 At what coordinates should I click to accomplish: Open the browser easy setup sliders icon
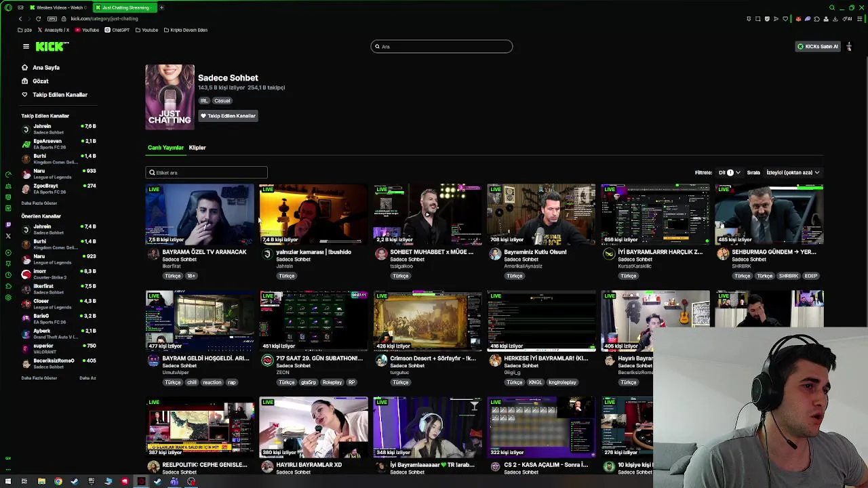860,19
